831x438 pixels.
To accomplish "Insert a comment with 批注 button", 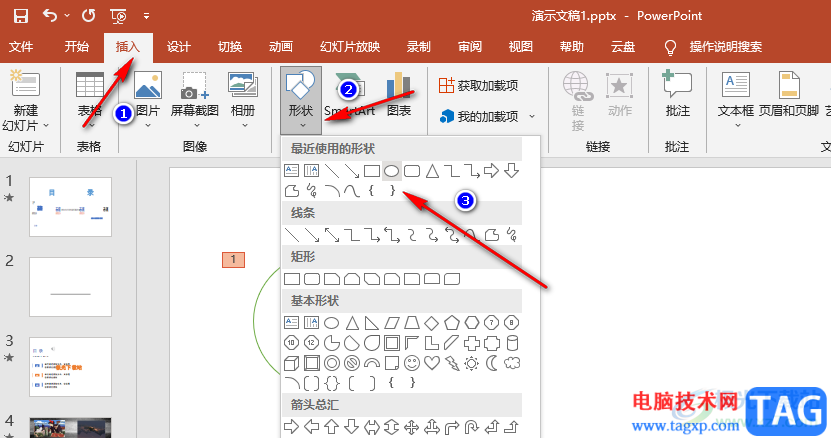I will [677, 94].
